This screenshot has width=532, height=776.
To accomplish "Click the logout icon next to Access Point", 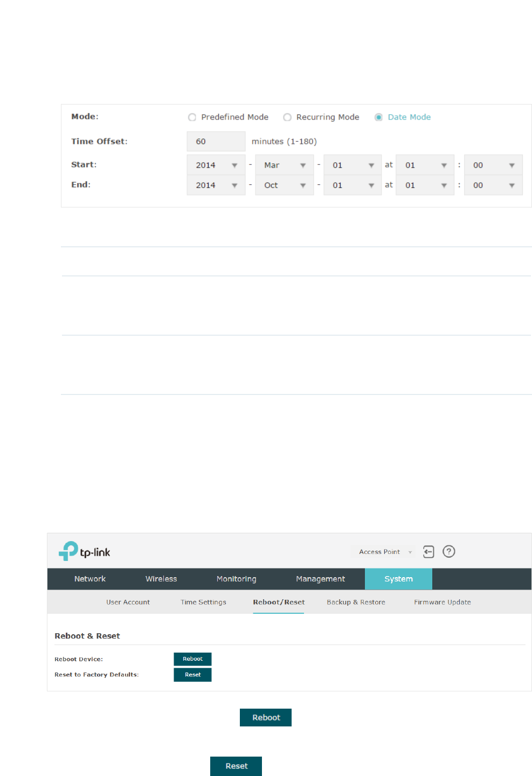I will 429,551.
